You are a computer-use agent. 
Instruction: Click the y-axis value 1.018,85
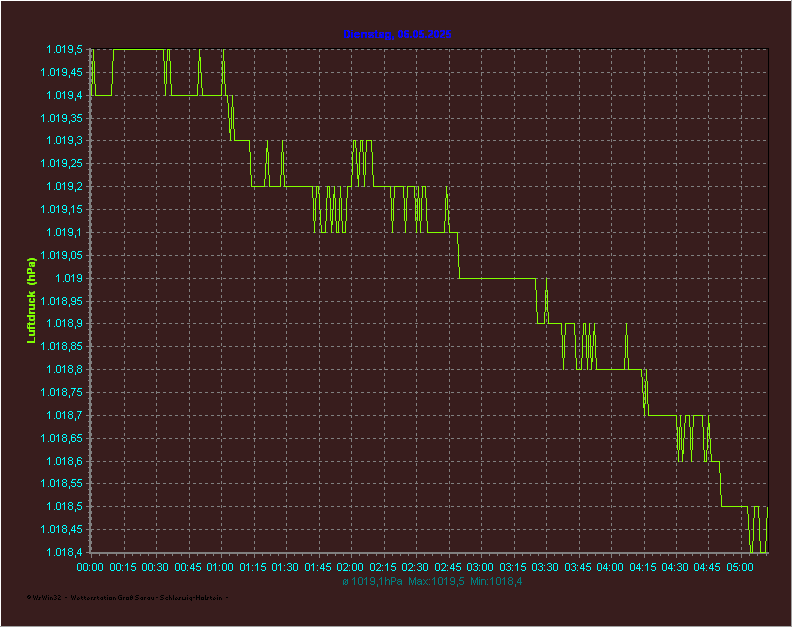[x=62, y=346]
